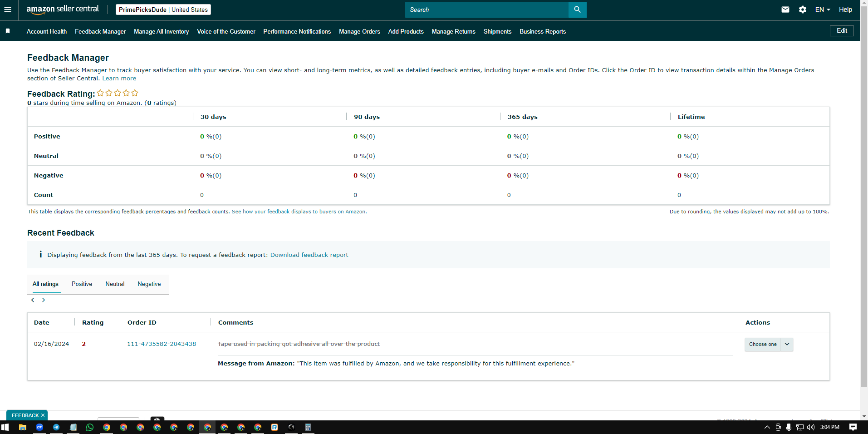Go to previous feedback page arrow
Screen dimensions: 868x434
tap(33, 300)
